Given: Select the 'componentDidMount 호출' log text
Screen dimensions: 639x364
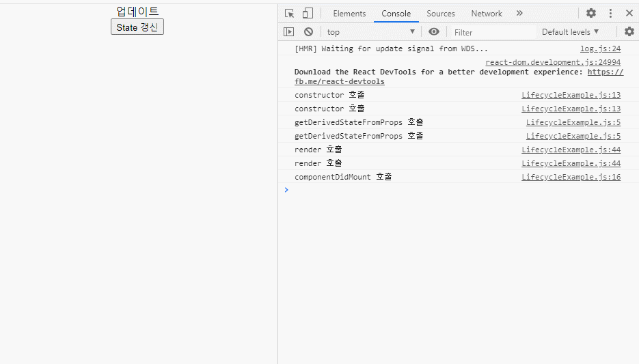Looking at the screenshot, I should tap(343, 177).
